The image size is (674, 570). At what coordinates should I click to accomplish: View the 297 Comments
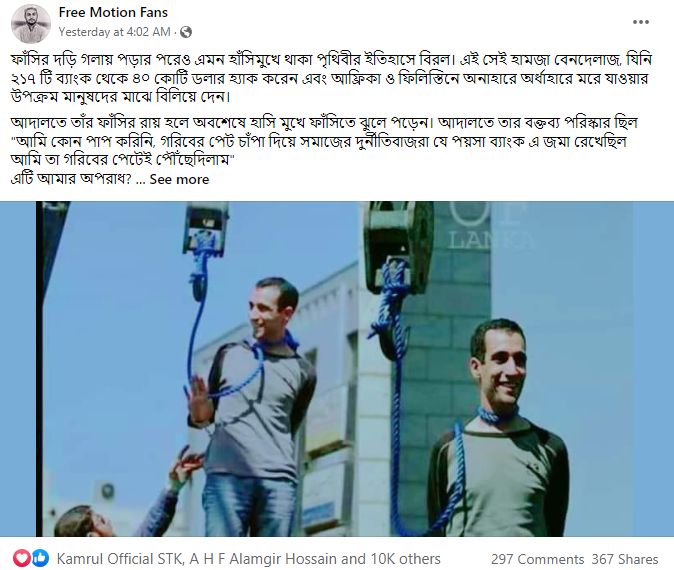(x=537, y=559)
